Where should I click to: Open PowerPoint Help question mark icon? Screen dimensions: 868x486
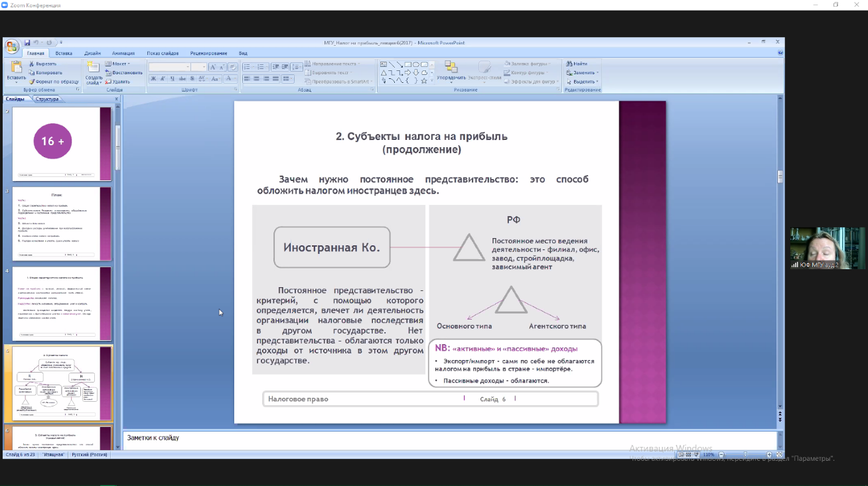click(780, 52)
